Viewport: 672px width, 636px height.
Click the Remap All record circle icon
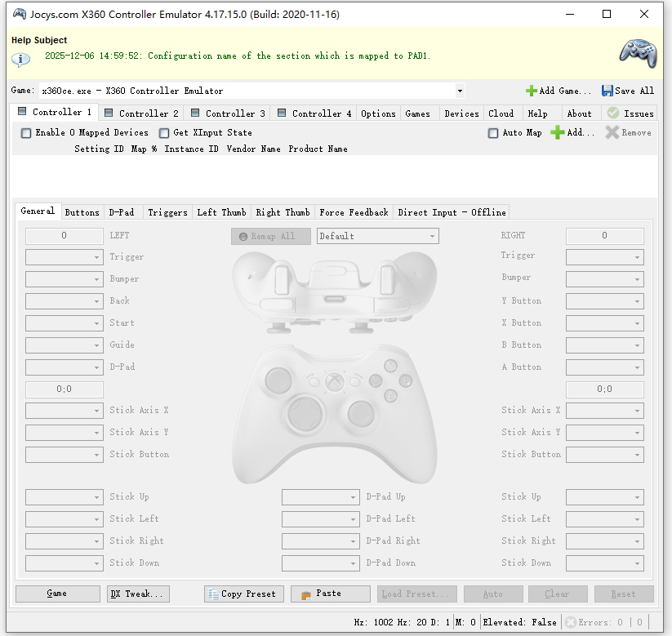243,237
